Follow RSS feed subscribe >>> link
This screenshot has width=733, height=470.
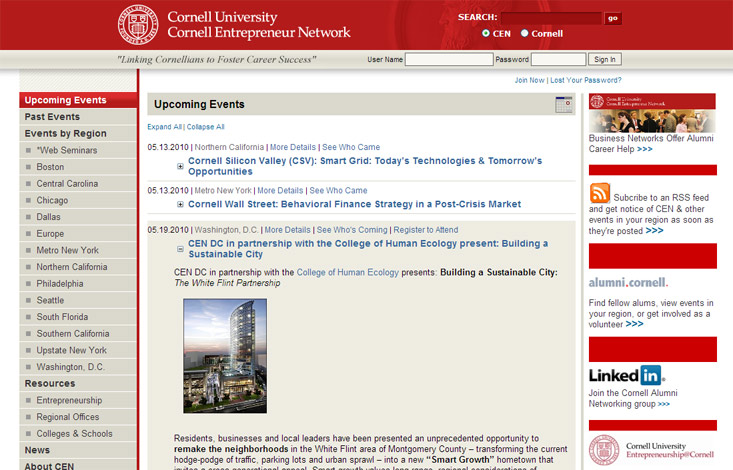(x=654, y=231)
